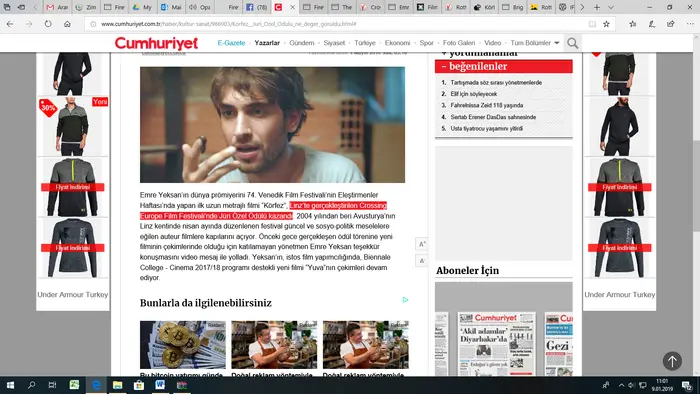This screenshot has height=394, width=700.
Task: Decrease article font size (A-)
Action: 421,261
